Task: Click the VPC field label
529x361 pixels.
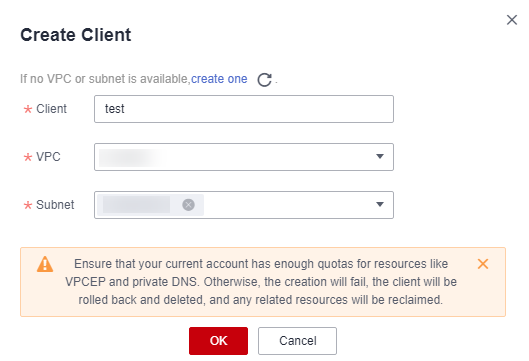Action: coord(48,157)
